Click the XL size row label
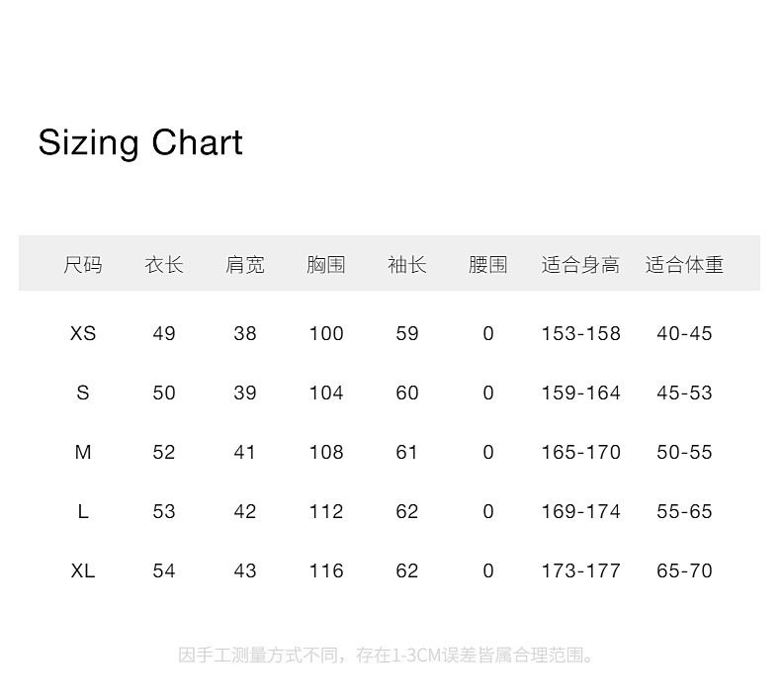 point(83,571)
